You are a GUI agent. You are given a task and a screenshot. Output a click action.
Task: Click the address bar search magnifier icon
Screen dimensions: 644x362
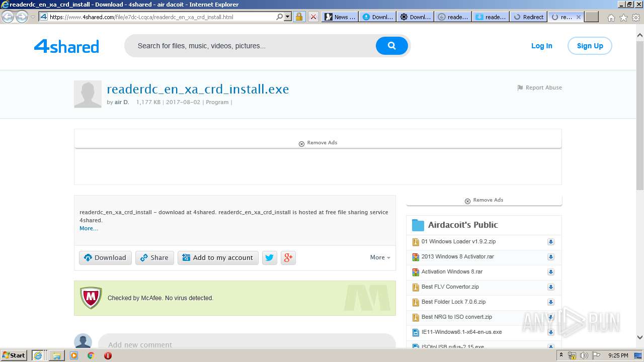click(x=280, y=17)
